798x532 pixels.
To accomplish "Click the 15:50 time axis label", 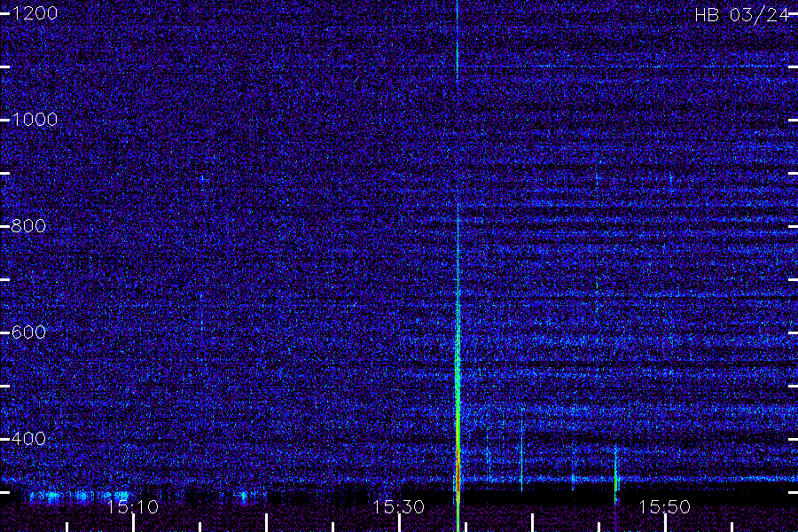I will click(x=665, y=507).
